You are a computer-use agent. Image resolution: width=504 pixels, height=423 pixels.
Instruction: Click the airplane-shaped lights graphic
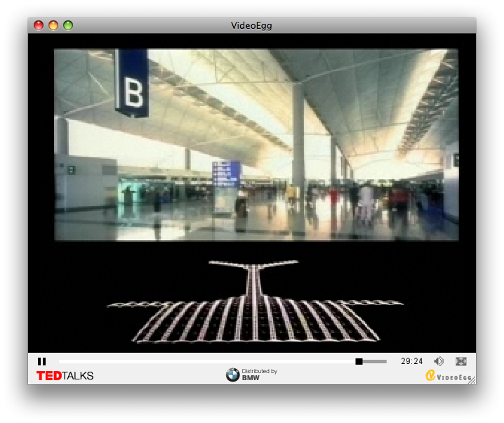click(255, 306)
